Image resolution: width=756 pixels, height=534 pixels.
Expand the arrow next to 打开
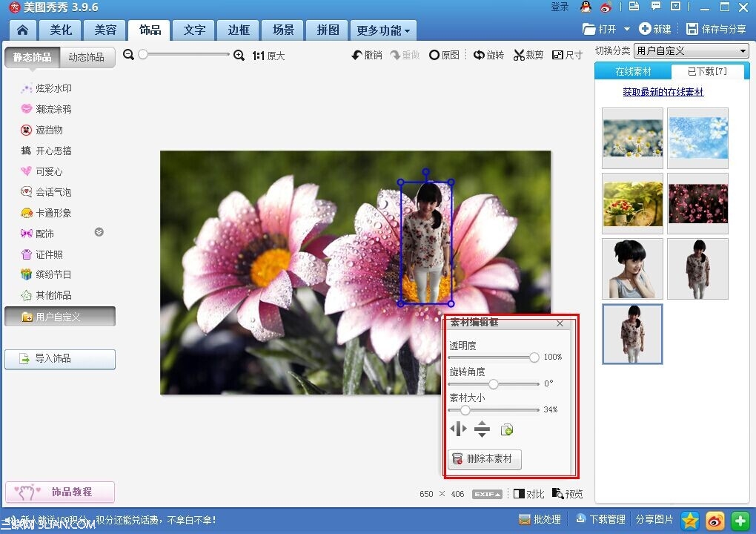point(627,29)
